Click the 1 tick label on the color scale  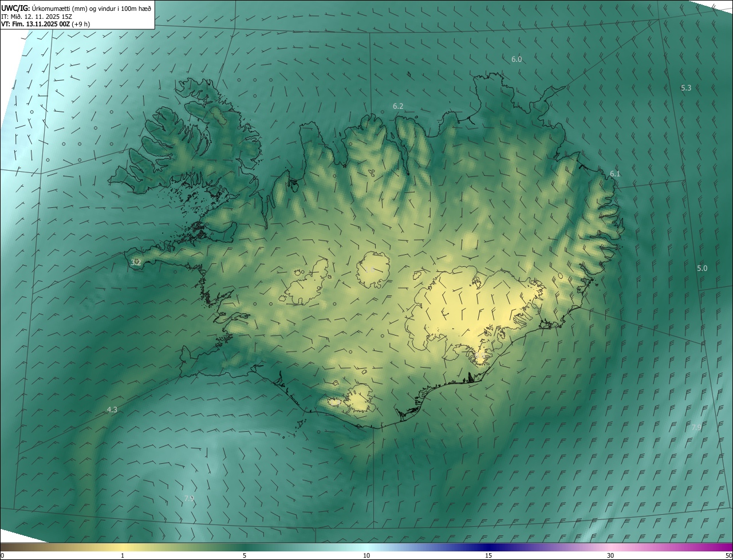click(123, 555)
